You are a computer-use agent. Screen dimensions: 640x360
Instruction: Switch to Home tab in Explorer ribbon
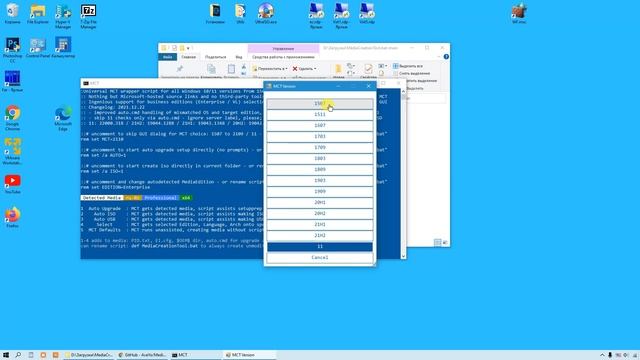pos(189,57)
